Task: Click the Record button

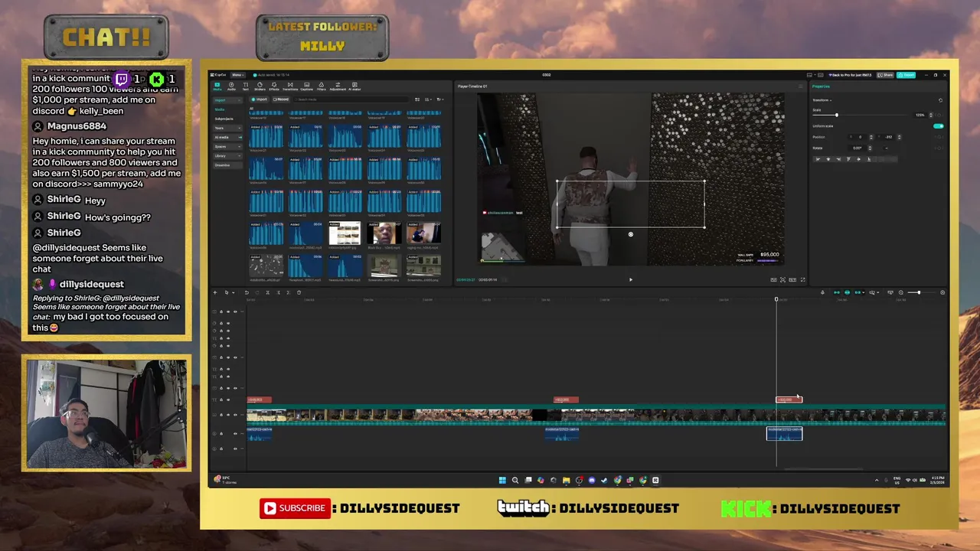Action: (281, 99)
